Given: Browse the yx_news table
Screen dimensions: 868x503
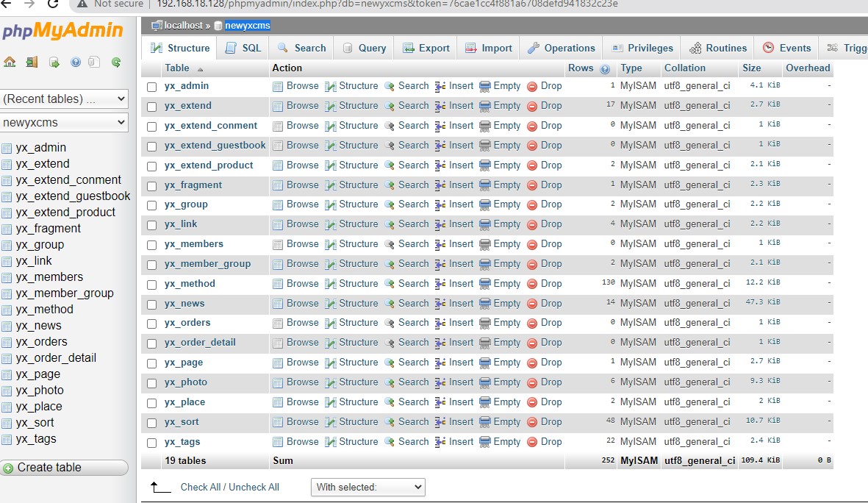Looking at the screenshot, I should pos(302,303).
